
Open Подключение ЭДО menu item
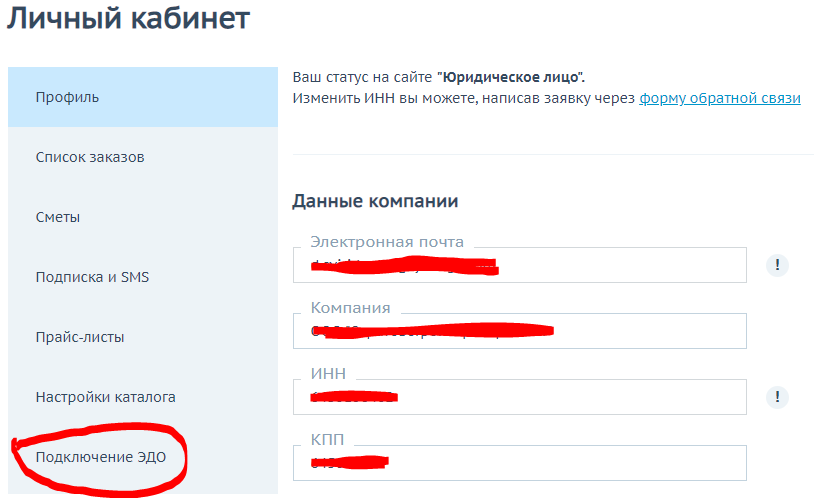coord(143,457)
